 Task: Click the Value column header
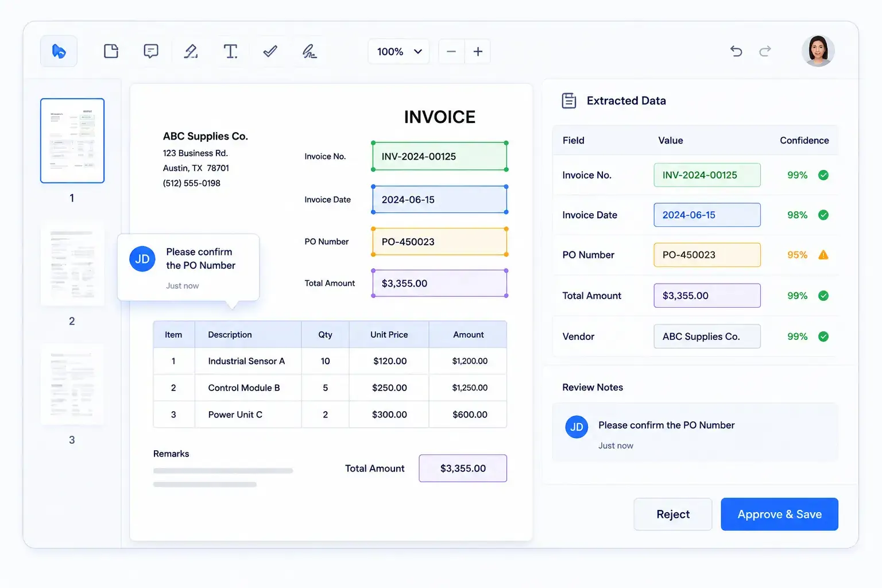point(670,140)
